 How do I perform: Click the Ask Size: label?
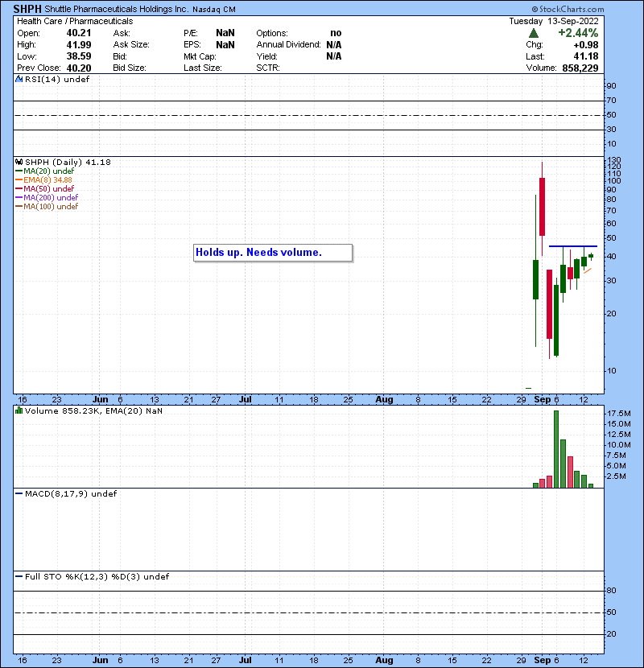point(131,45)
